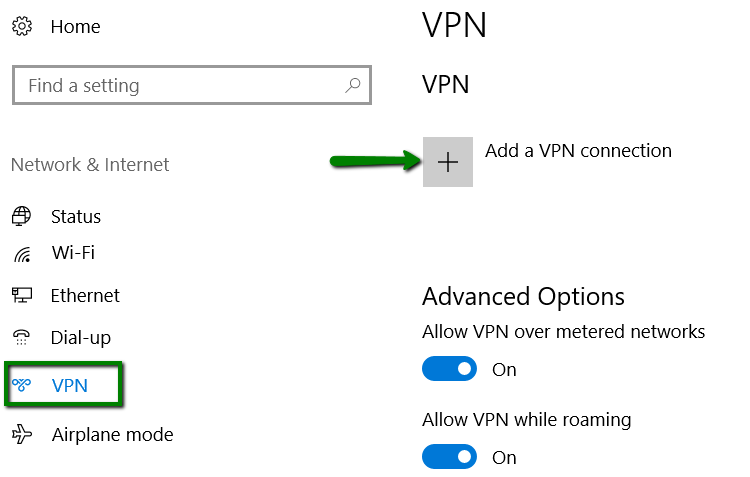Return to Home via its text label
The height and width of the screenshot is (477, 750).
coord(75,27)
